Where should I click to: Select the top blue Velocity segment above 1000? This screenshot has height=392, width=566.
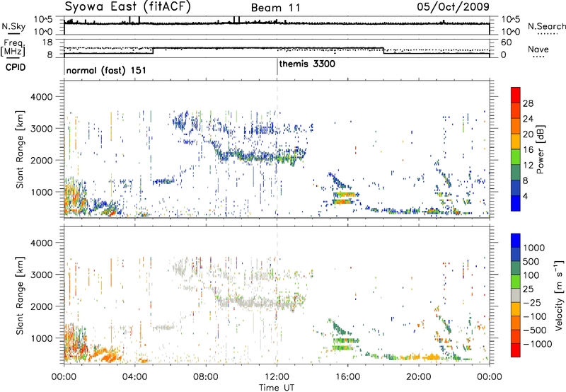tap(516, 241)
